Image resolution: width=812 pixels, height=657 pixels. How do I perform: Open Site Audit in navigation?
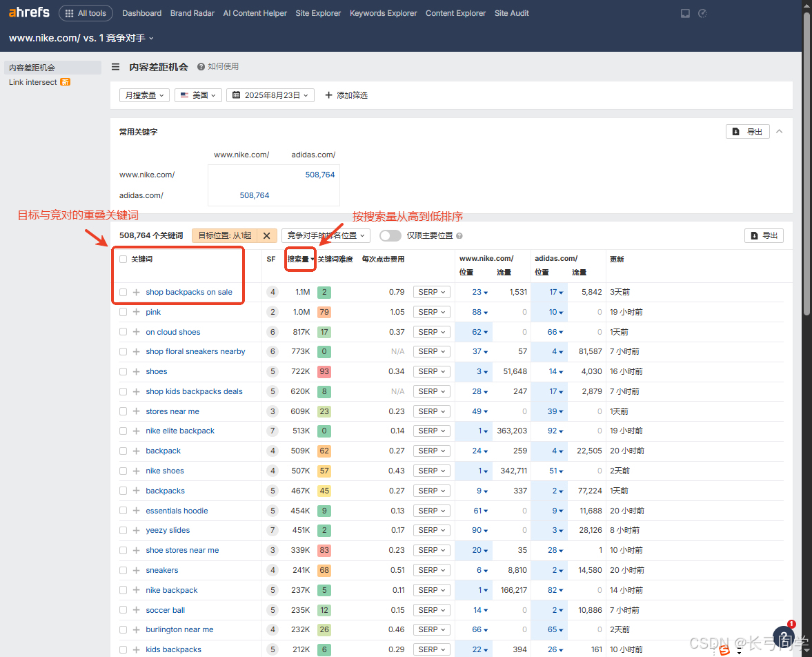pos(512,13)
